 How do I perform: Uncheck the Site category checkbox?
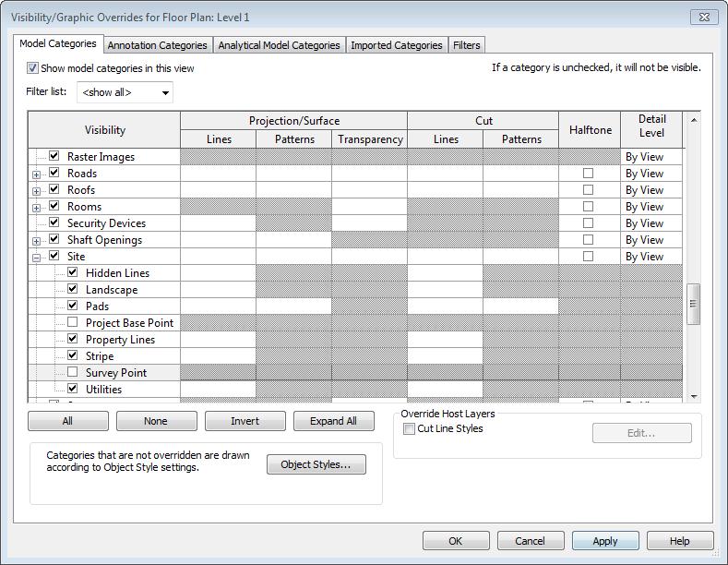pos(54,256)
